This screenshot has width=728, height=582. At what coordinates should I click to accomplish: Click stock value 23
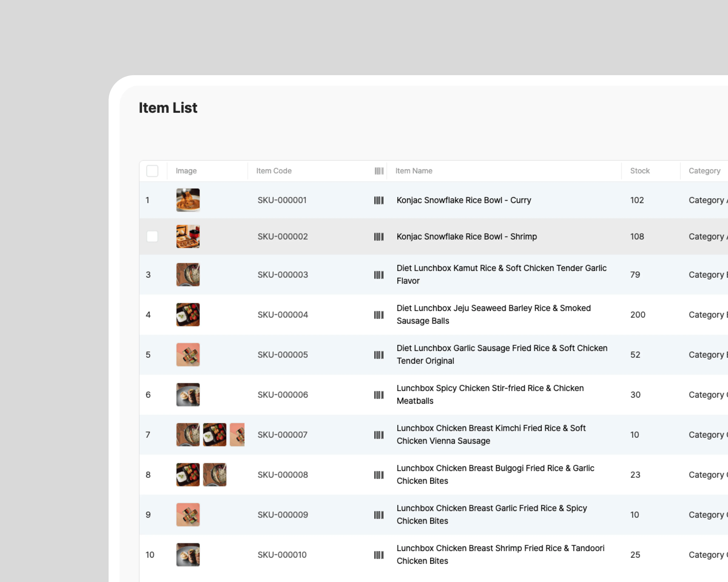coord(635,475)
